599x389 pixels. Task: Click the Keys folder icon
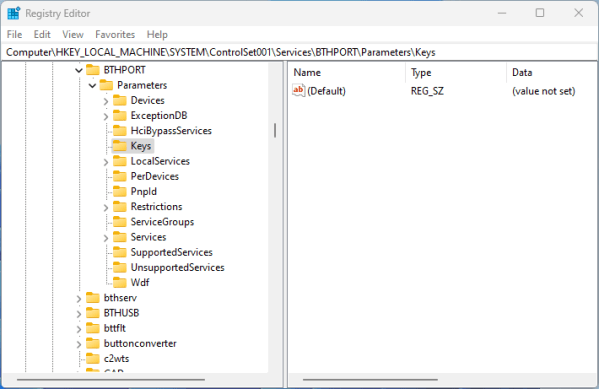(x=120, y=146)
